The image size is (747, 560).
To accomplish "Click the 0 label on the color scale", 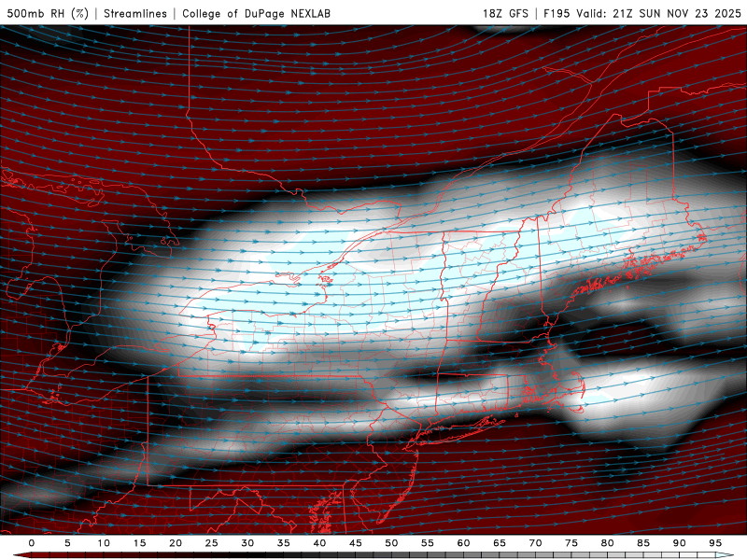I will coord(32,543).
